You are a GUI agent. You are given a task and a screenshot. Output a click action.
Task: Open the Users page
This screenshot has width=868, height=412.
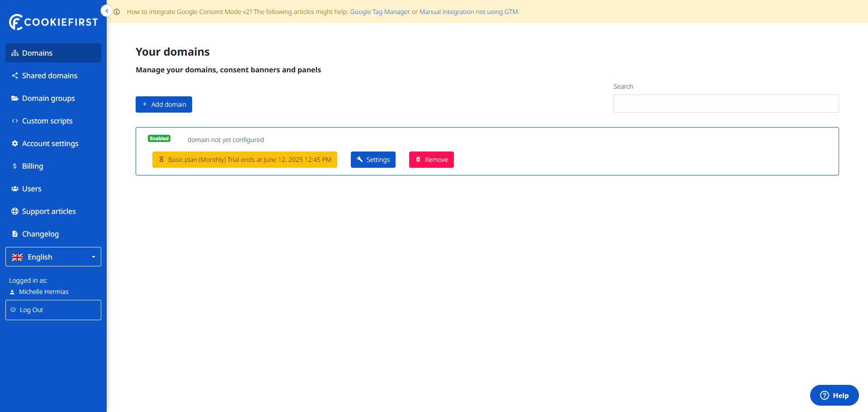(32, 189)
